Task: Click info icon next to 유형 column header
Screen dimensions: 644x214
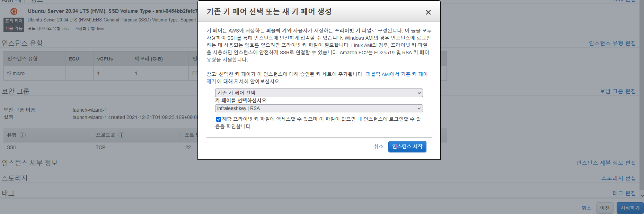Action: click(23, 135)
